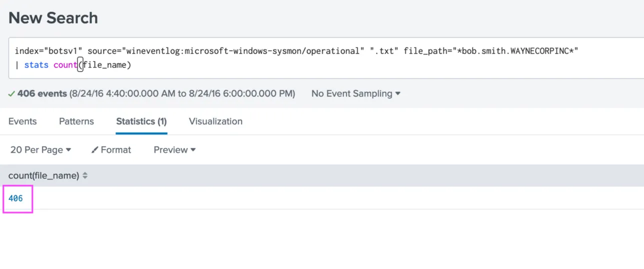
Task: Click the 406 result value cell
Action: pyautogui.click(x=15, y=198)
